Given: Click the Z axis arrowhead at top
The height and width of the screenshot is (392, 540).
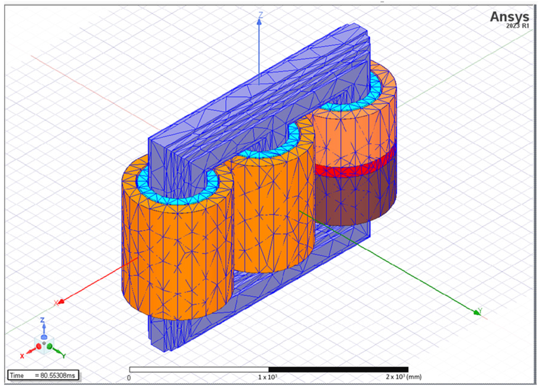Looking at the screenshot, I should point(259,22).
